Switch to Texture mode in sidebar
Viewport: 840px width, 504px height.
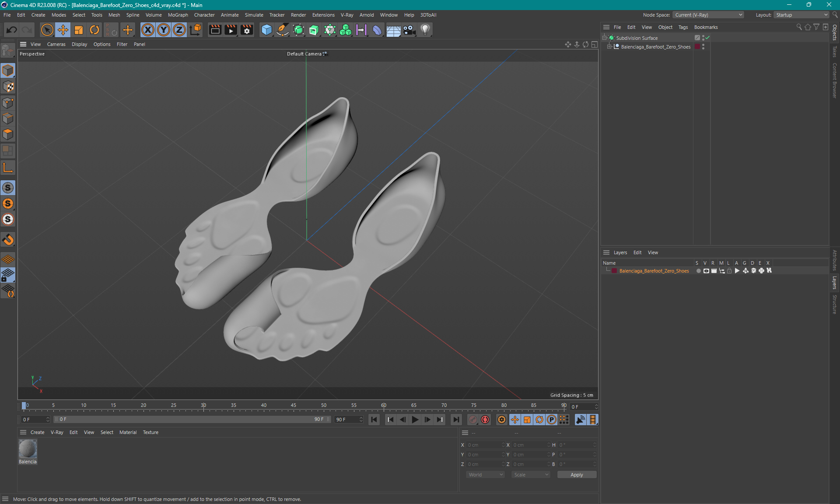pyautogui.click(x=8, y=87)
